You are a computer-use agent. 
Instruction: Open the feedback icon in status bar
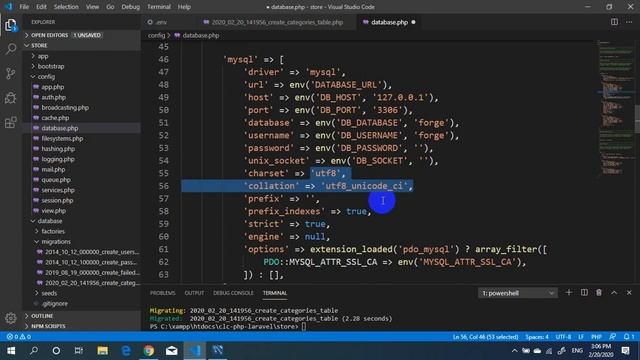click(612, 337)
